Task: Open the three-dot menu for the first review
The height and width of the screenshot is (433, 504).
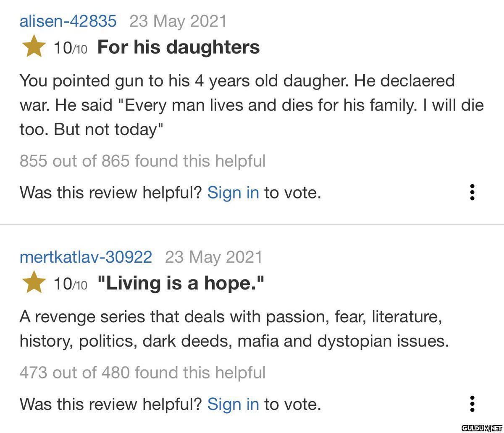Action: pyautogui.click(x=472, y=192)
